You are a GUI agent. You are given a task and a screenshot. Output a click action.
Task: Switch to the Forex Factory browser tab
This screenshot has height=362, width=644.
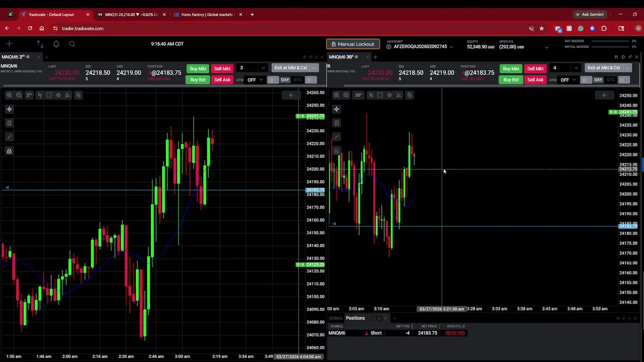(207, 15)
